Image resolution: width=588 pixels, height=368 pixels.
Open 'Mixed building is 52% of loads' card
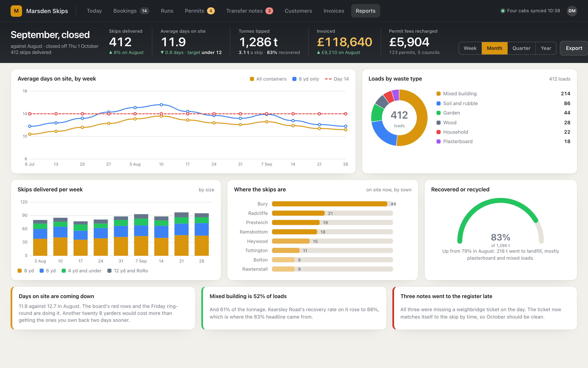tap(294, 308)
